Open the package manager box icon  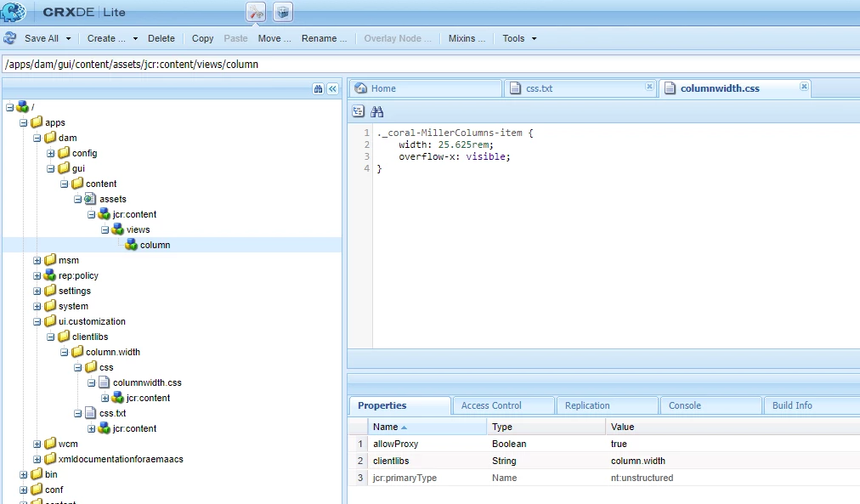(282, 12)
